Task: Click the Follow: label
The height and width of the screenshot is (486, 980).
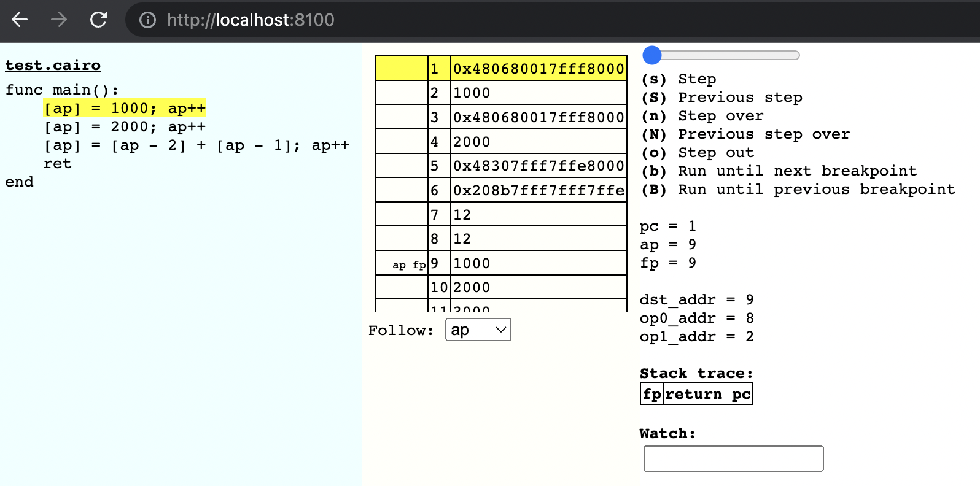Action: [401, 331]
